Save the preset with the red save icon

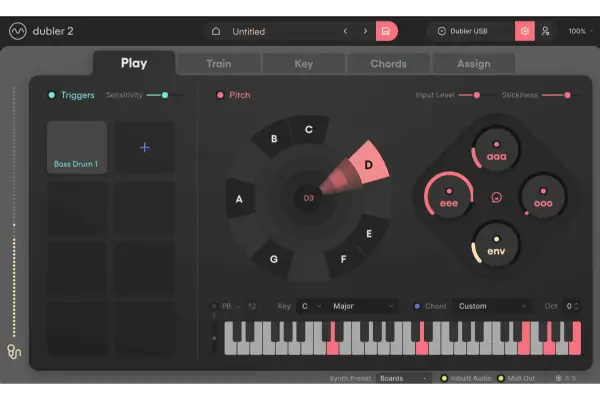click(386, 31)
